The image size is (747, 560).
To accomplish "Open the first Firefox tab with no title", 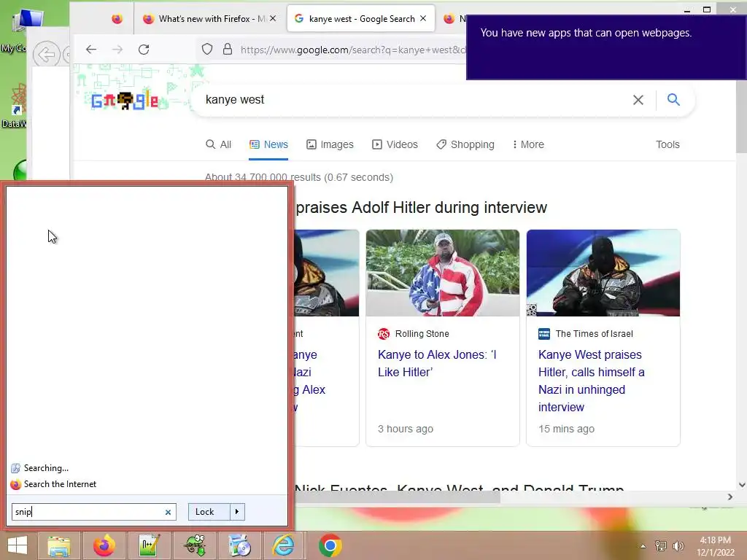I will tap(117, 18).
